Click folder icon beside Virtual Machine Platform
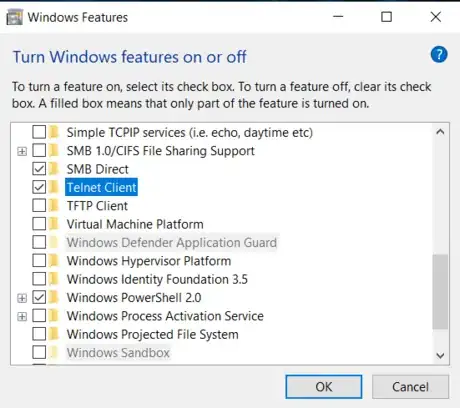This screenshot has height=408, width=460. coord(54,224)
